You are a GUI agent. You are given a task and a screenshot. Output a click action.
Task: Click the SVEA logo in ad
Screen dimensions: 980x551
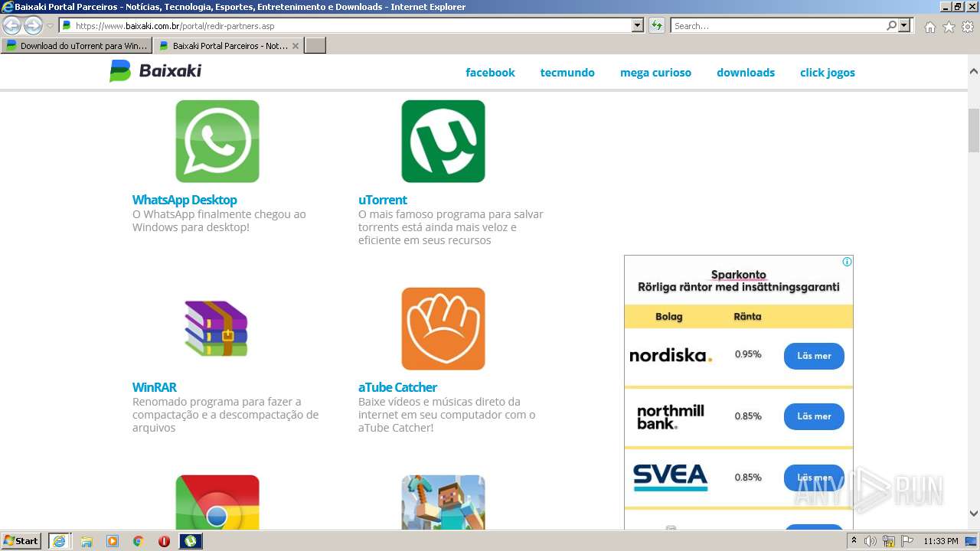[670, 478]
